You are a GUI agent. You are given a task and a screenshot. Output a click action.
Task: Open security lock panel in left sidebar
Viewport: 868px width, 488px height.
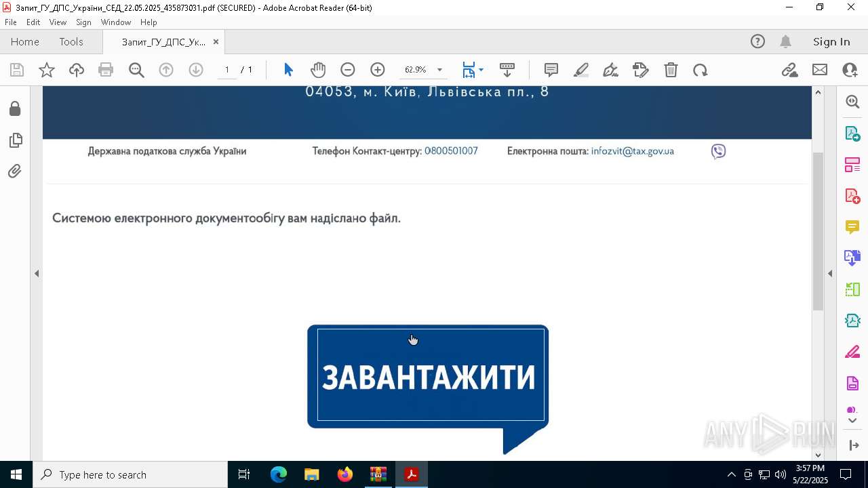[x=15, y=109]
